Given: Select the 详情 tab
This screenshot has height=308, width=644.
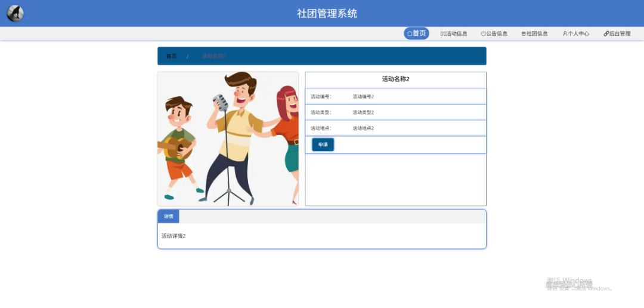Looking at the screenshot, I should (168, 216).
